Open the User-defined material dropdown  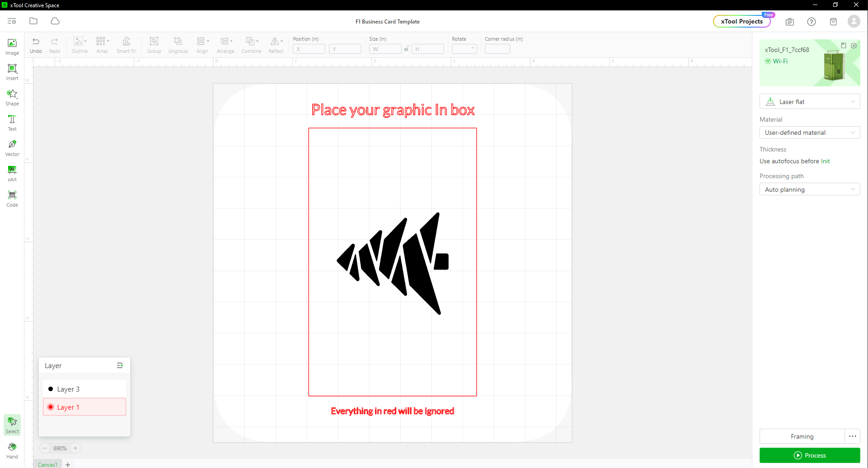click(x=809, y=132)
